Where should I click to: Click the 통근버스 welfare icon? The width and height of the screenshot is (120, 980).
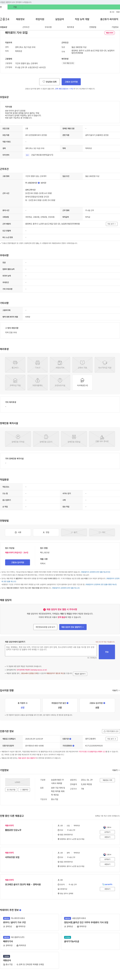[15, 365]
